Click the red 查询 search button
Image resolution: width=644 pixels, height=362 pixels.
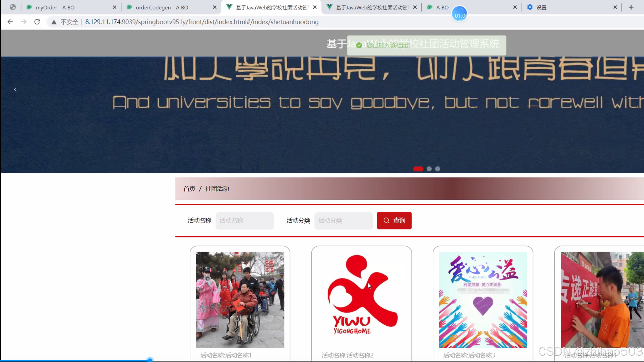tap(394, 220)
